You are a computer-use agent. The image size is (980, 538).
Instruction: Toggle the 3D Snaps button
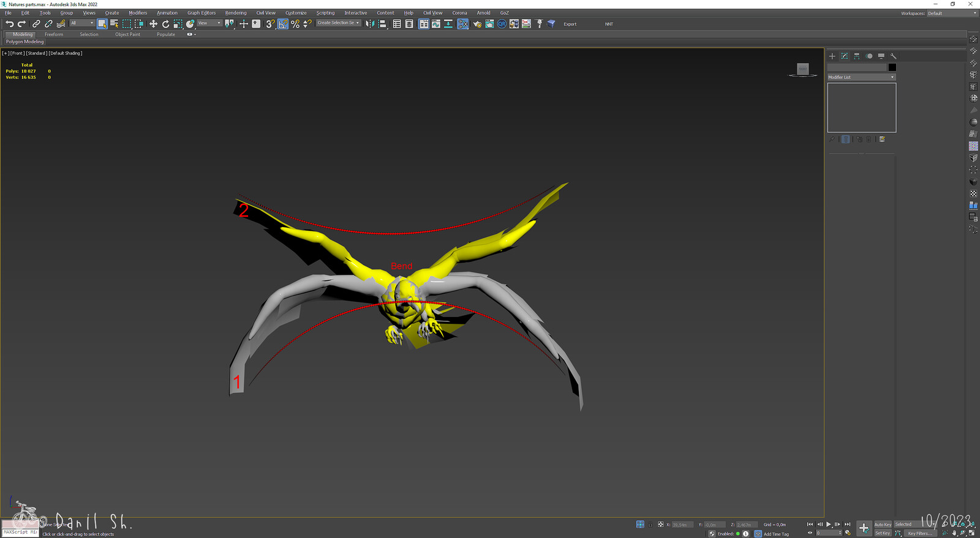[270, 24]
